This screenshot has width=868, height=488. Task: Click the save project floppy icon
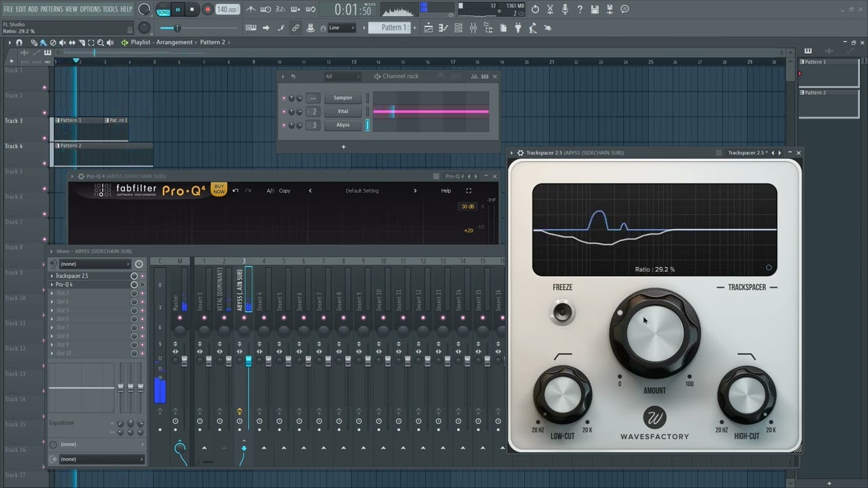tap(595, 9)
